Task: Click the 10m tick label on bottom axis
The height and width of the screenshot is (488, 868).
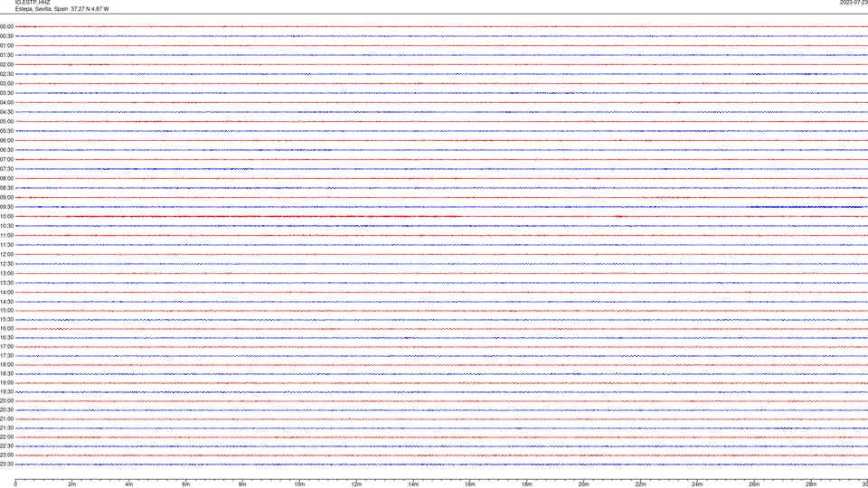Action: coord(299,484)
